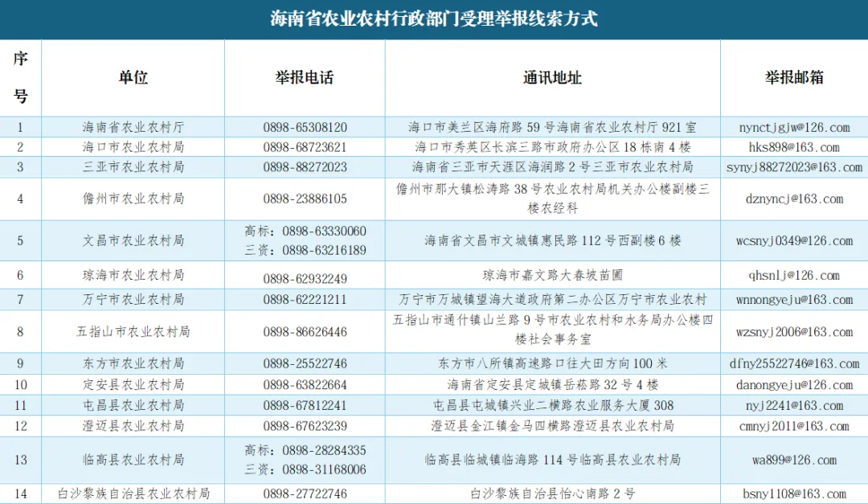Image resolution: width=868 pixels, height=504 pixels.
Task: Select phone number 0898-65308120
Action: [305, 127]
